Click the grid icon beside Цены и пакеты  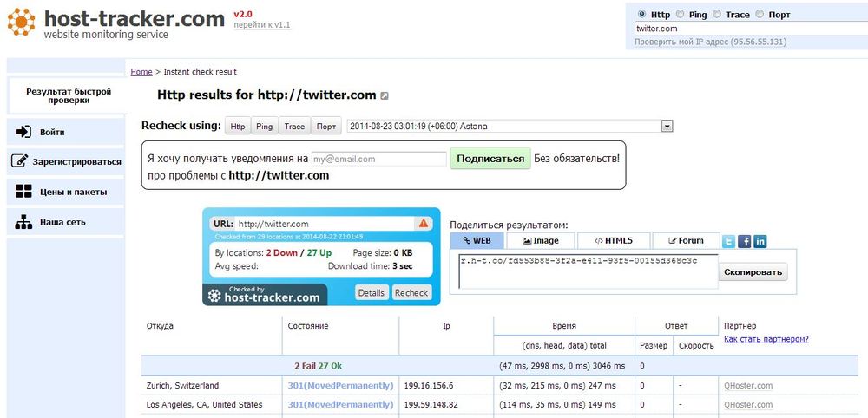click(x=23, y=192)
